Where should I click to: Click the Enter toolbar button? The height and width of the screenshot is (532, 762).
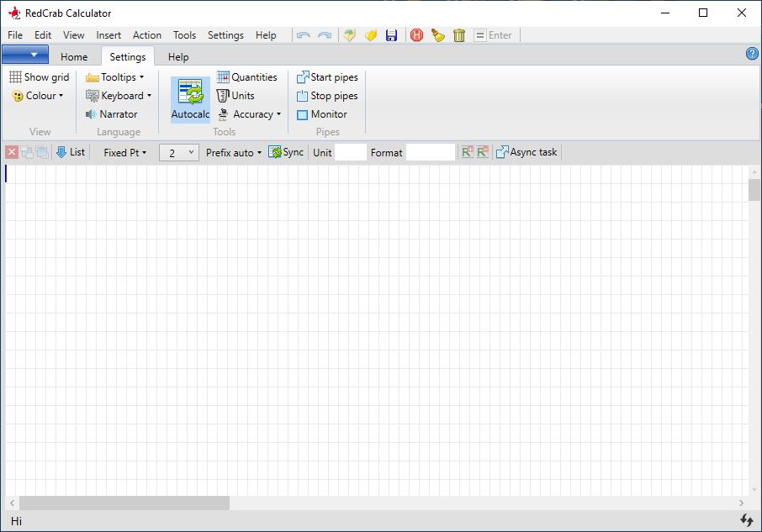coord(493,35)
